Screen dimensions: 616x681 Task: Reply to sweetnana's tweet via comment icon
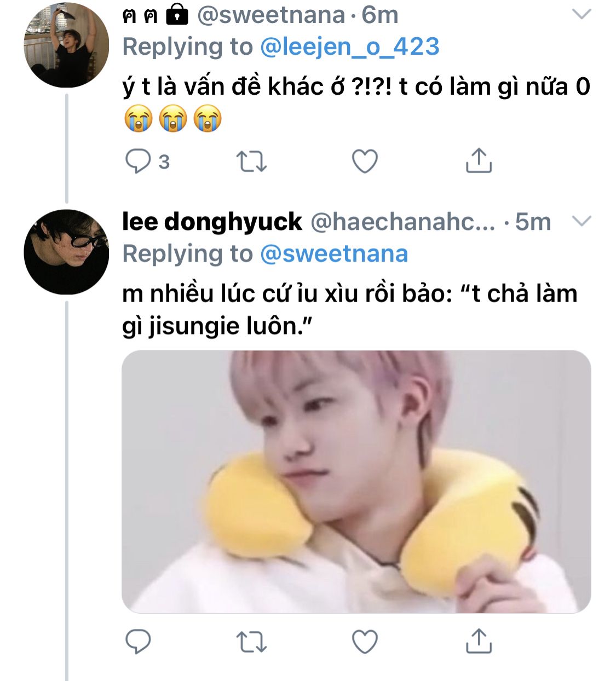click(138, 161)
